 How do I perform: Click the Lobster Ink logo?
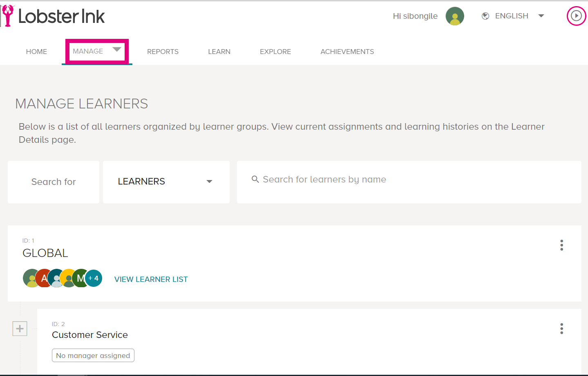[53, 16]
